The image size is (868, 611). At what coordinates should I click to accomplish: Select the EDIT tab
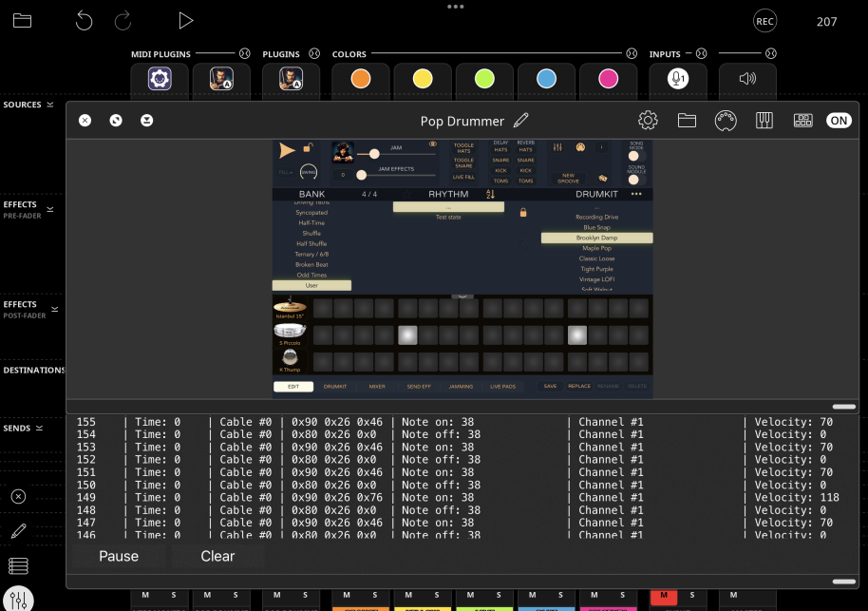click(293, 387)
